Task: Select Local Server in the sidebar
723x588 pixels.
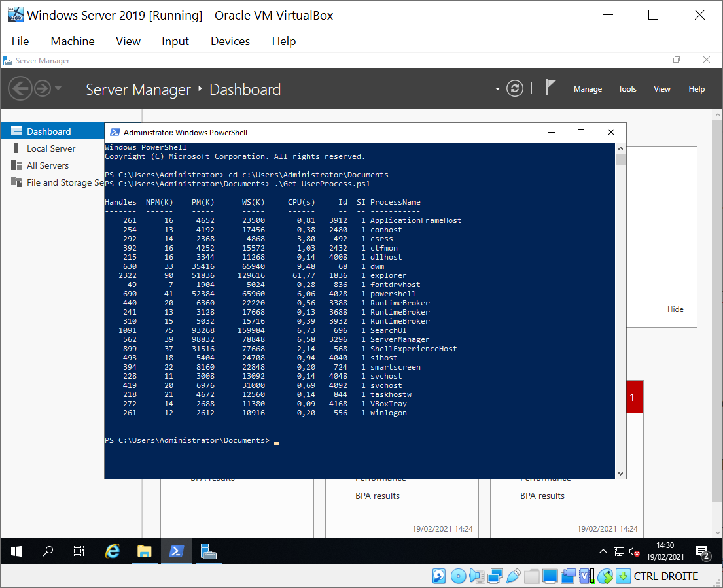Action: pyautogui.click(x=51, y=148)
